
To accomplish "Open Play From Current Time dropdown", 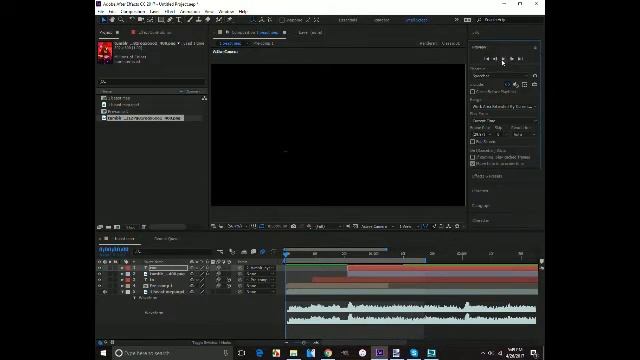I will click(x=504, y=121).
